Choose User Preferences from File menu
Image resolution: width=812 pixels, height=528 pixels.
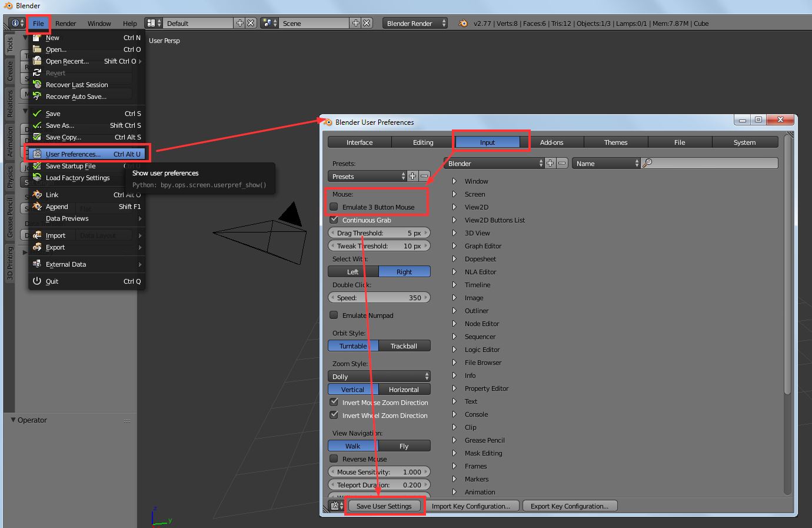coord(86,154)
